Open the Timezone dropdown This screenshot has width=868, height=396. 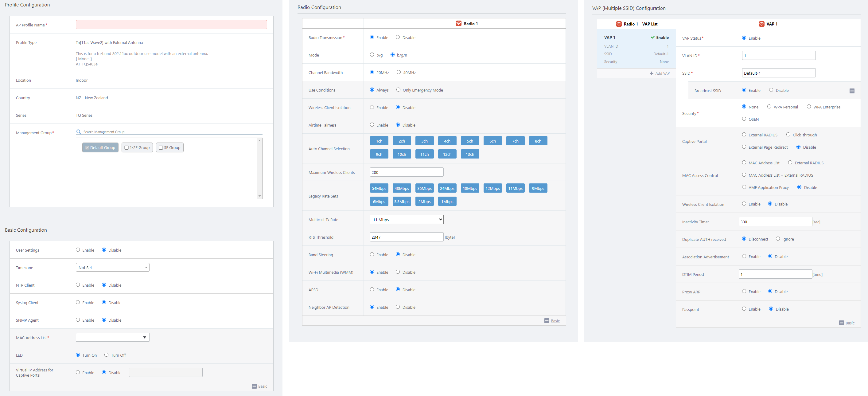(x=113, y=268)
